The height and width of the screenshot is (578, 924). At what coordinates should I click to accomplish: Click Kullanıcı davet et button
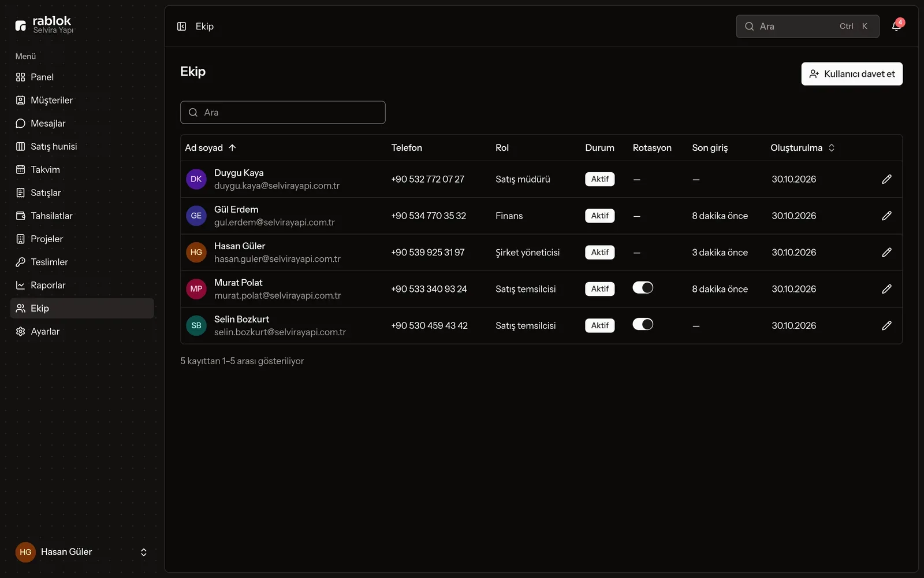852,74
